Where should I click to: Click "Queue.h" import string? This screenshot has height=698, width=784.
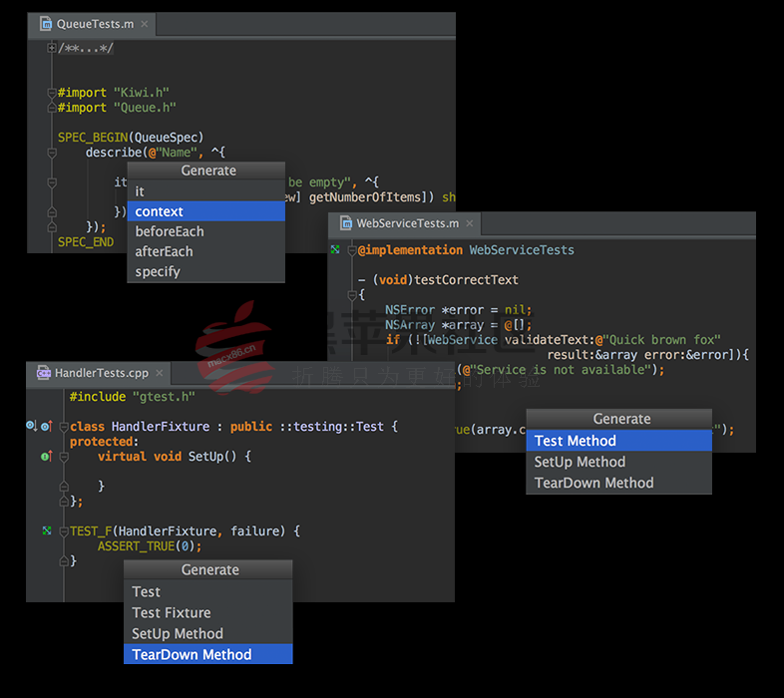point(145,108)
